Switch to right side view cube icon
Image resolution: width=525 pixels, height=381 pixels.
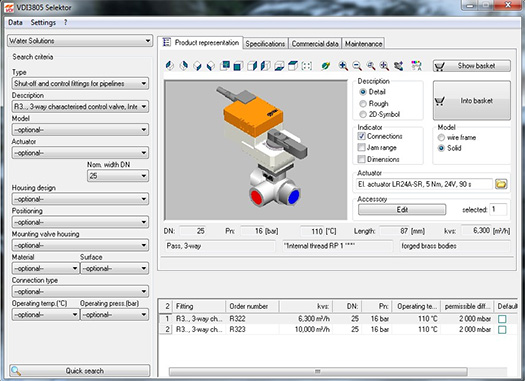[252, 66]
